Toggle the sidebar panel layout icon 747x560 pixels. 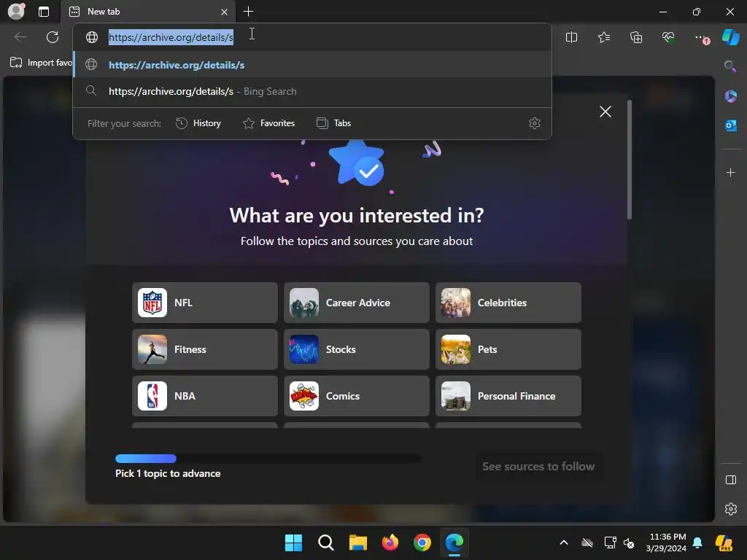coord(730,480)
